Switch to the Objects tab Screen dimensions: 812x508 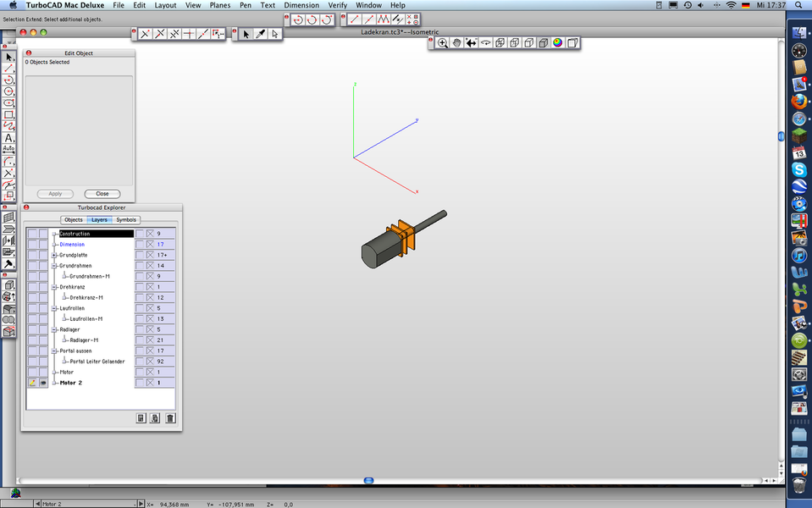coord(74,220)
